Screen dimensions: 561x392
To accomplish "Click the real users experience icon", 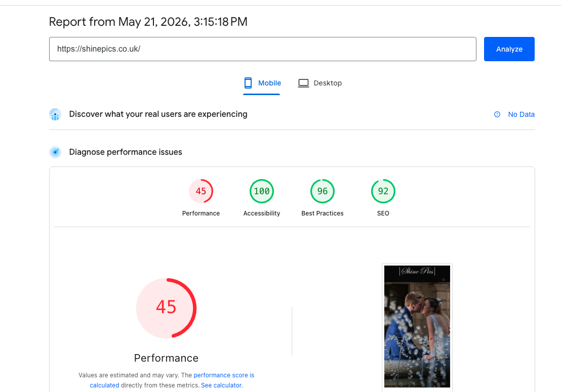I will (55, 114).
